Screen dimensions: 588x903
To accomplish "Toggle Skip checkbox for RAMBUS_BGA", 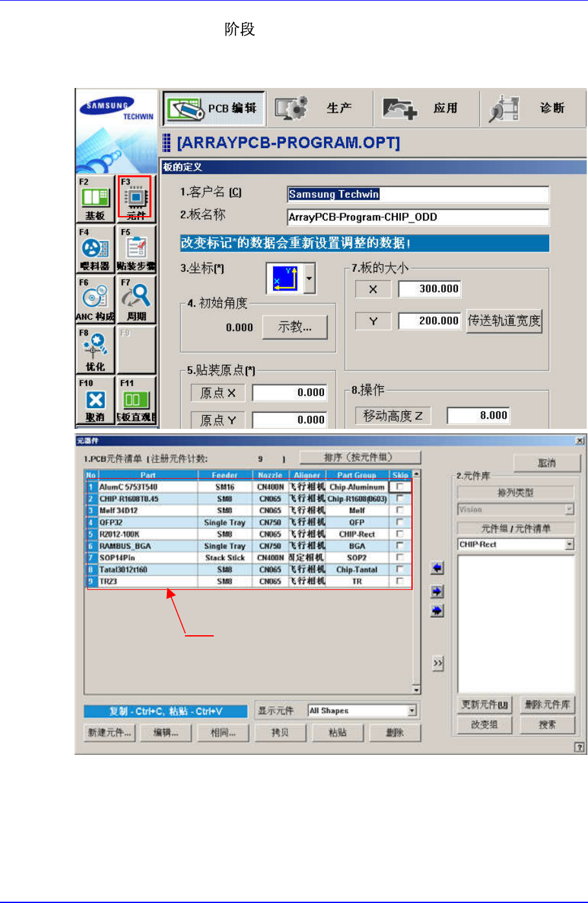I will tap(400, 545).
